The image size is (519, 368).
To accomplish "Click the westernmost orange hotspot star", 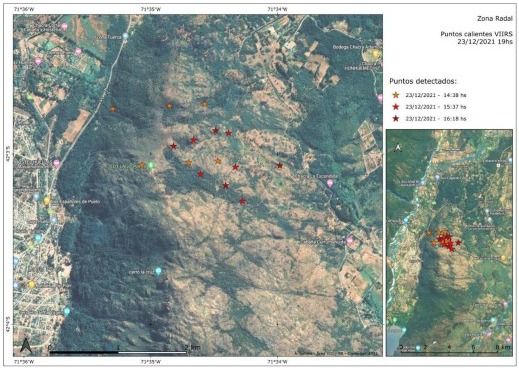I will (113, 109).
